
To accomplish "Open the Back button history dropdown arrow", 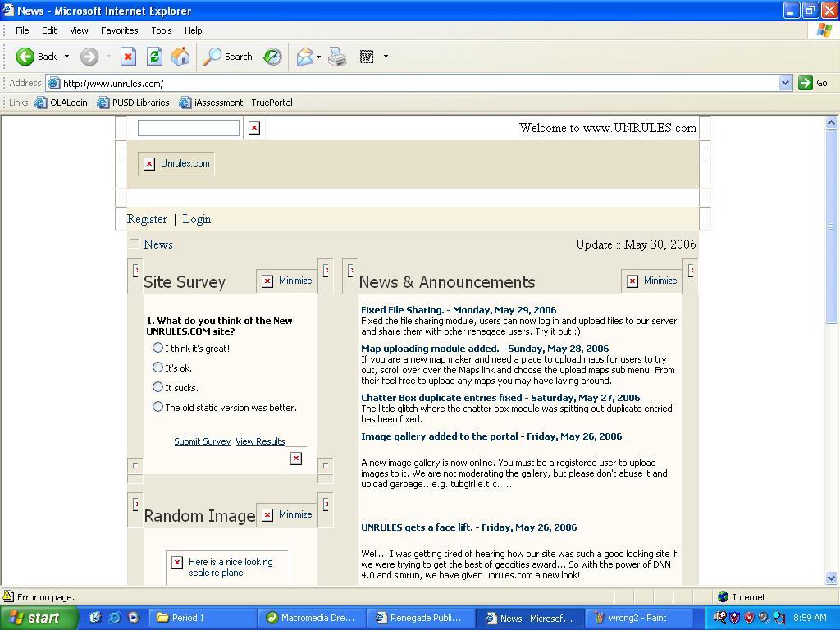I will pyautogui.click(x=67, y=57).
